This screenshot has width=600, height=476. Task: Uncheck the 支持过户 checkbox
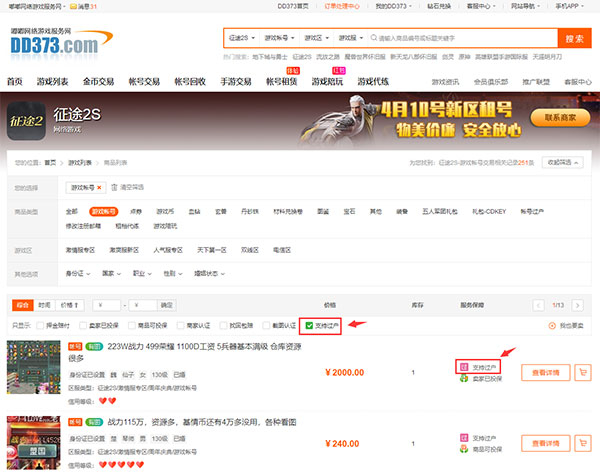tap(309, 326)
